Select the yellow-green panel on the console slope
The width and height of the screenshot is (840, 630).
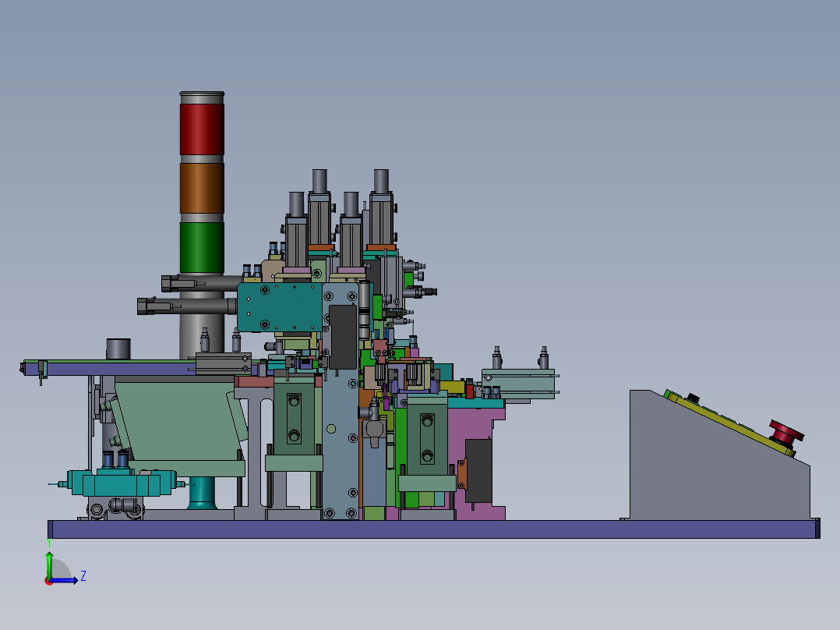pos(729,423)
